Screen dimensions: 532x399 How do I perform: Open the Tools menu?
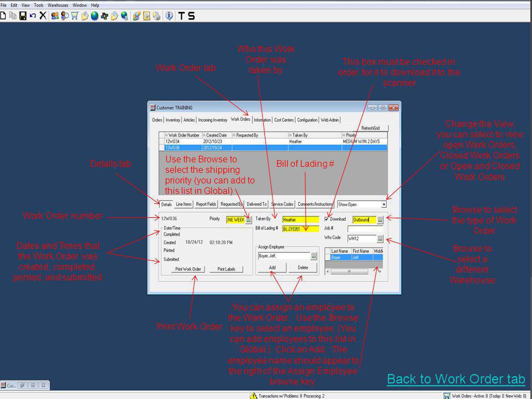tap(39, 5)
